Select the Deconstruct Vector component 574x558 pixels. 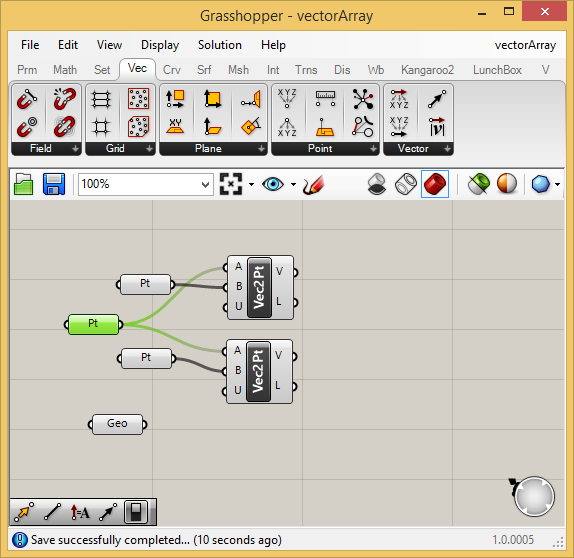click(399, 98)
